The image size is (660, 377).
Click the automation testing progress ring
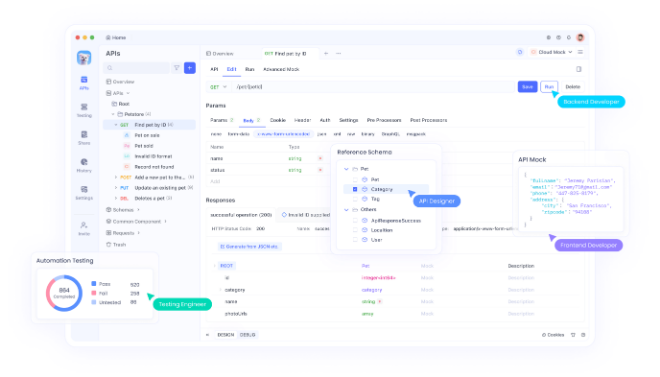(64, 293)
